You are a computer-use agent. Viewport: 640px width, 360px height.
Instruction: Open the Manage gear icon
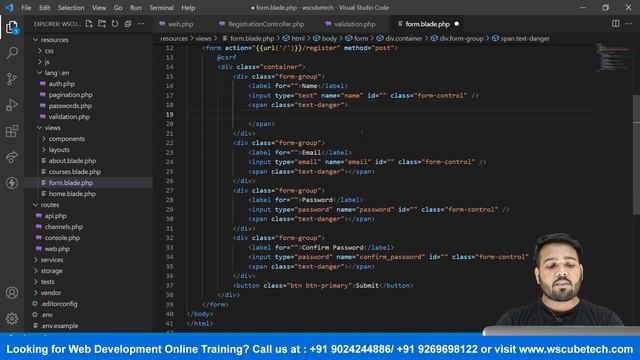pos(12,318)
